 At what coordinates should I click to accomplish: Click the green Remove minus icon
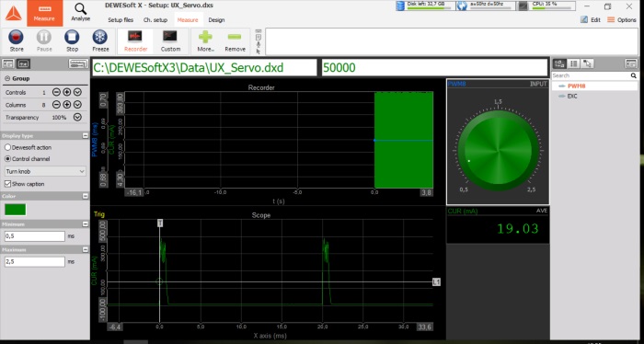tap(235, 37)
